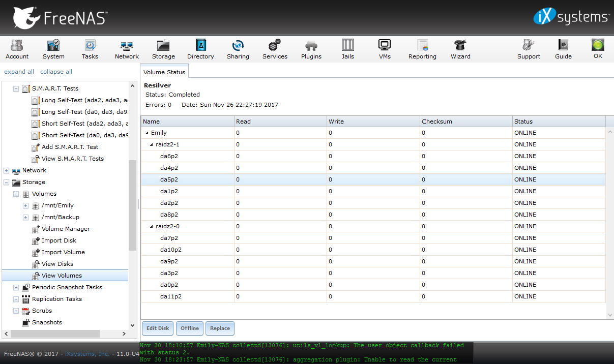Collapse the raidz2-1 vdev row
The height and width of the screenshot is (364, 614).
tap(152, 145)
